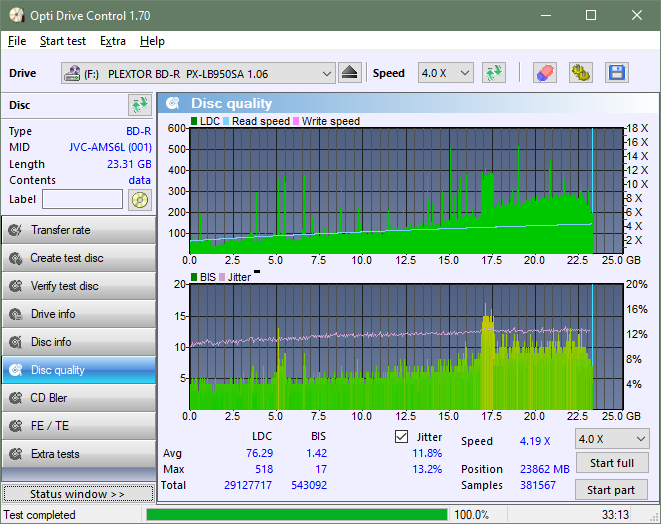Save results using the floppy disk icon
This screenshot has height=524, width=661.
617,73
